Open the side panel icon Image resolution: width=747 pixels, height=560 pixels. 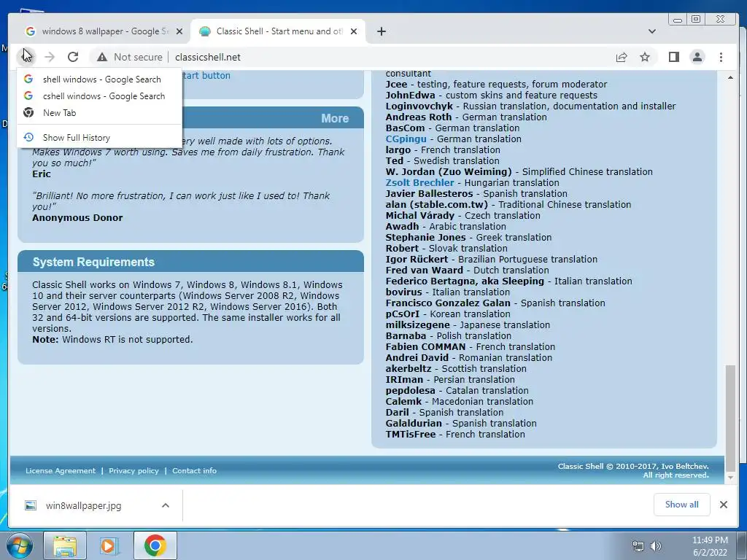tap(673, 57)
